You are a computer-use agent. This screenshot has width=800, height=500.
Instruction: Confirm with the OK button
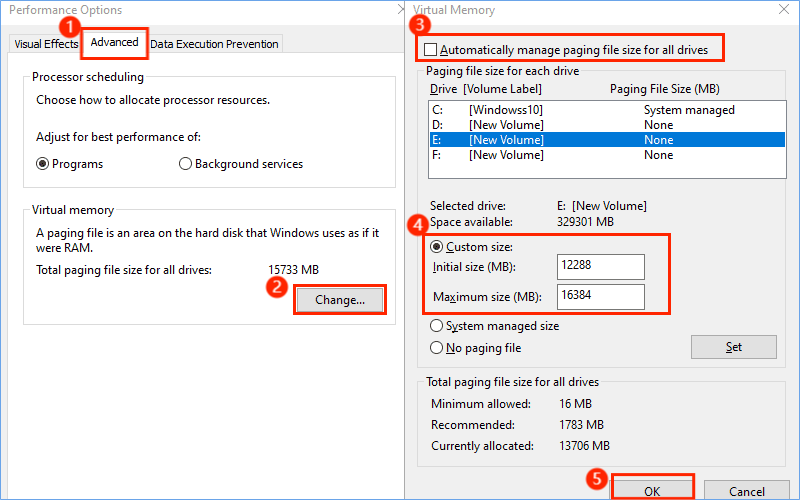click(x=652, y=490)
